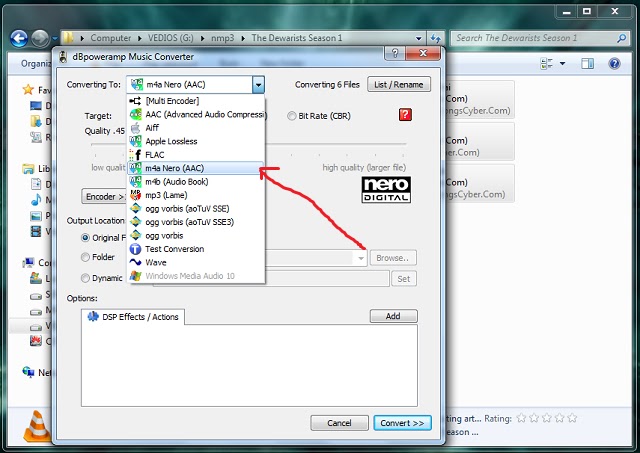This screenshot has width=640, height=453.
Task: Click the Convert >> button
Action: (x=402, y=423)
